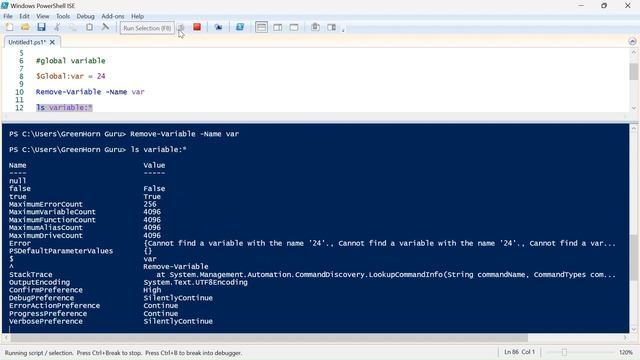Click 'DebugPreference' row in console

(x=41, y=298)
